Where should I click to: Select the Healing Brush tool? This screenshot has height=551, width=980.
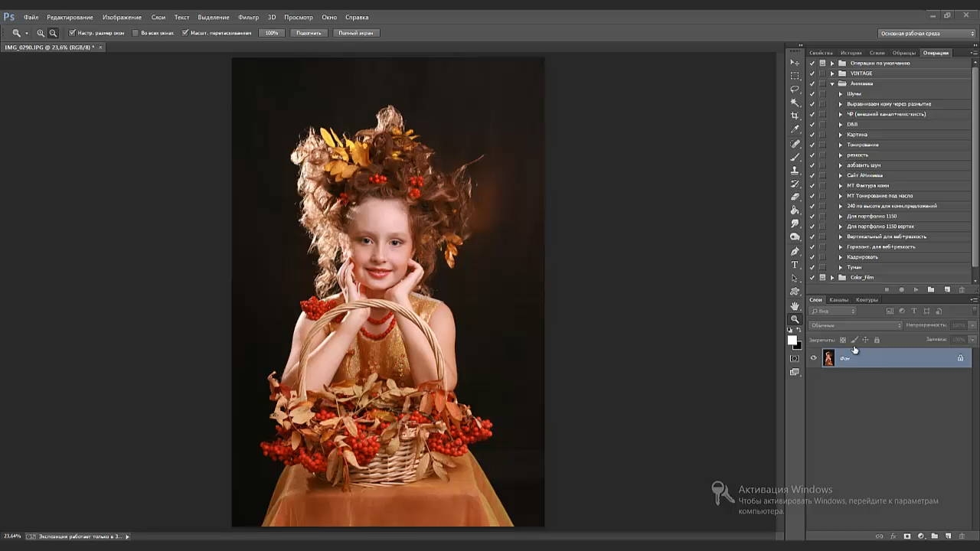[795, 144]
